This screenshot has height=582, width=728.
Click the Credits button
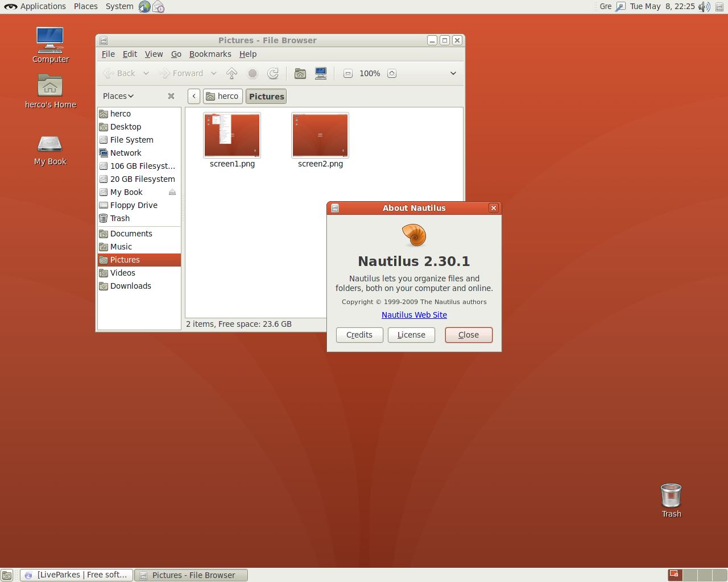[359, 335]
